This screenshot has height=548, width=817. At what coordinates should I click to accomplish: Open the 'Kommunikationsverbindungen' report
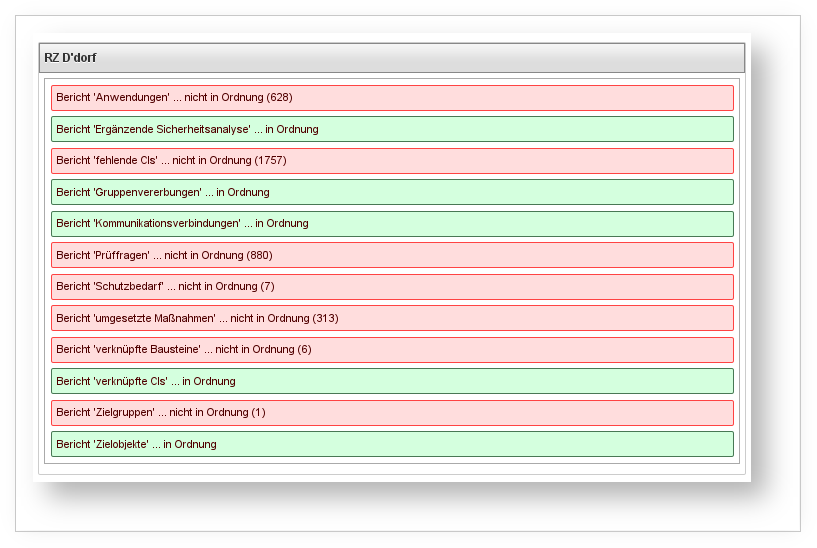(x=392, y=224)
